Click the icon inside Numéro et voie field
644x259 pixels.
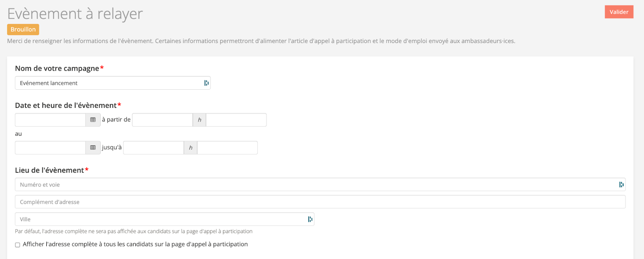click(621, 185)
